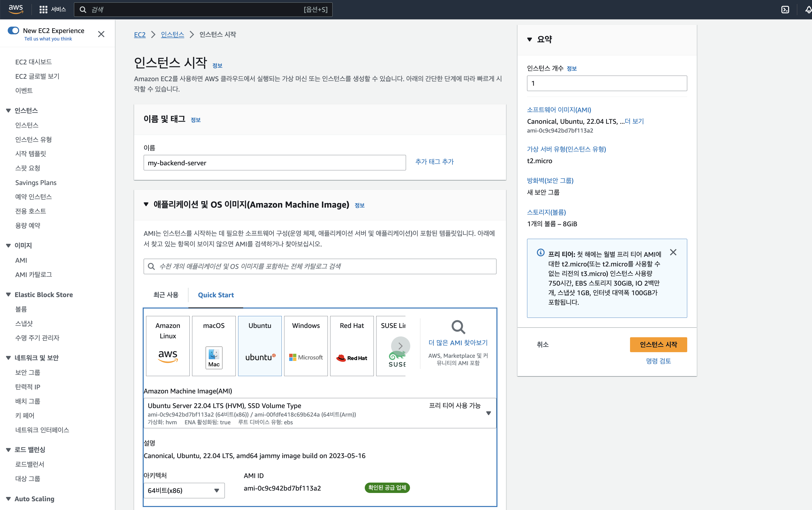
Task: Expand the Ubuntu Server 22.04 AMI dropdown
Action: (x=488, y=413)
